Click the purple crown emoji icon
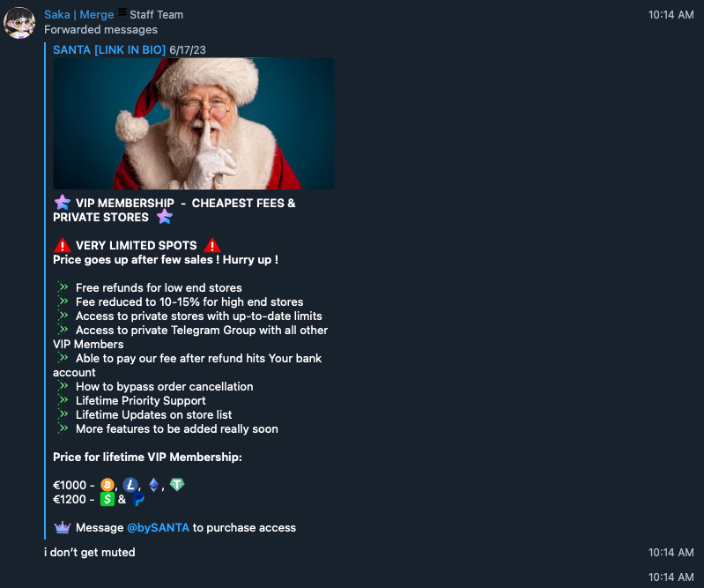 tap(63, 527)
